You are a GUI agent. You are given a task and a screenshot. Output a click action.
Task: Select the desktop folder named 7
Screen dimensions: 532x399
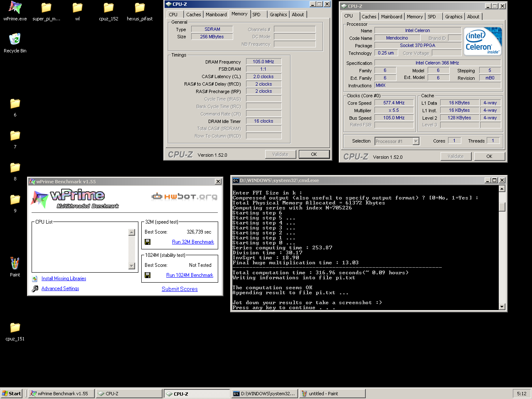pos(15,135)
